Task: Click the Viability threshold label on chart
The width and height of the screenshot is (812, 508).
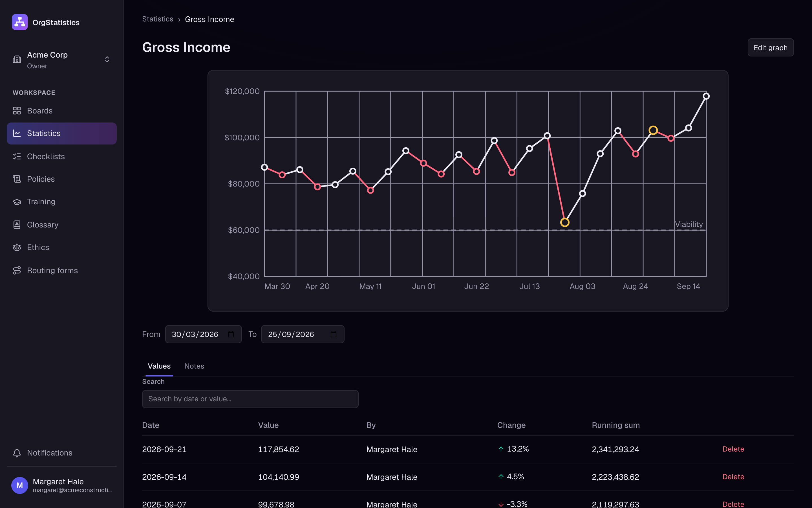Action: [689, 224]
